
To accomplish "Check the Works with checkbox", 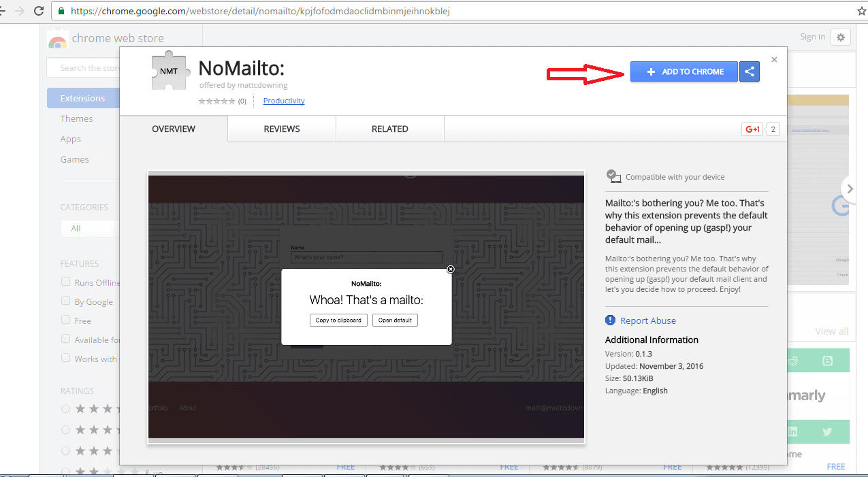I will pos(66,358).
